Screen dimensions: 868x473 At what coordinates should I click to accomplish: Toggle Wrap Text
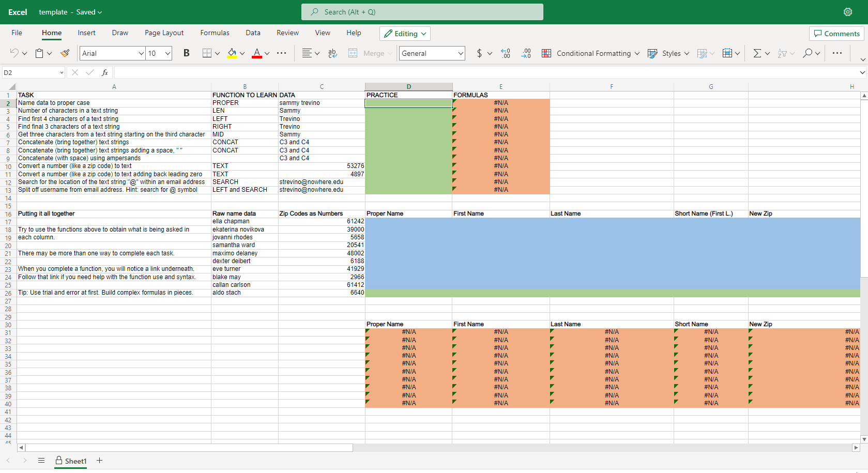(332, 53)
